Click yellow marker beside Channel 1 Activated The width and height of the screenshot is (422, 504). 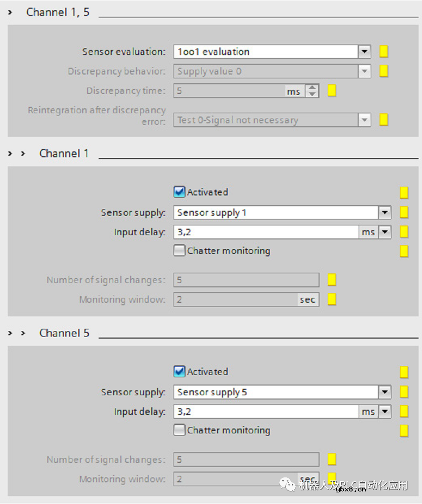(404, 193)
